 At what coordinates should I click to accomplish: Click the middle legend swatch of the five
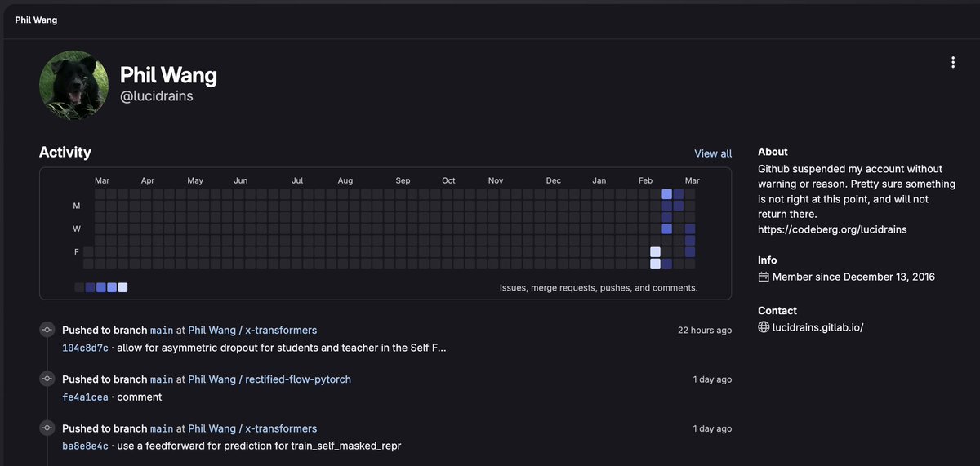[101, 287]
